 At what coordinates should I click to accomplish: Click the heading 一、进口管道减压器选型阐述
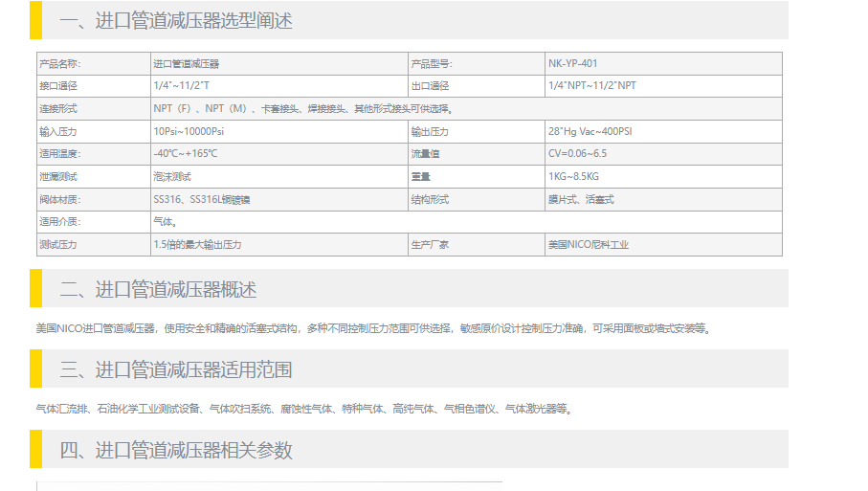click(x=176, y=20)
